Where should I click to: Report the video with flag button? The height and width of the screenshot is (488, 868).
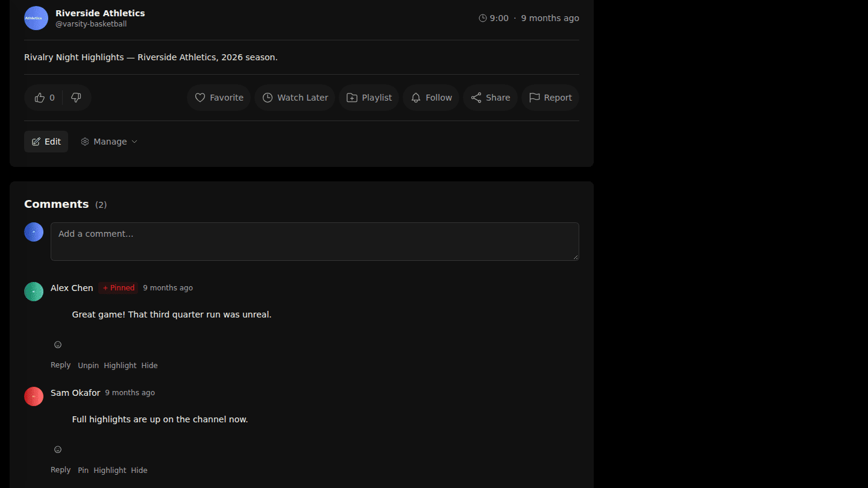click(550, 98)
